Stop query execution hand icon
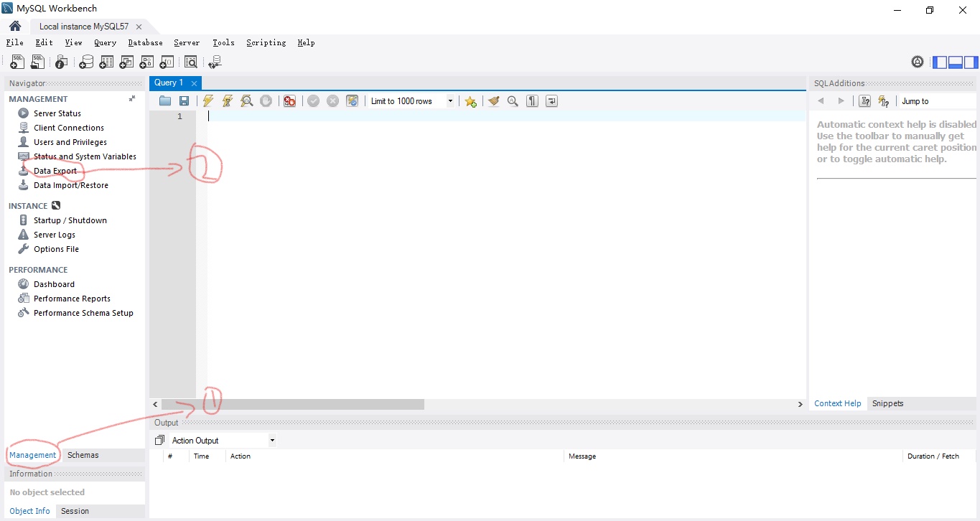This screenshot has width=980, height=521. (266, 101)
